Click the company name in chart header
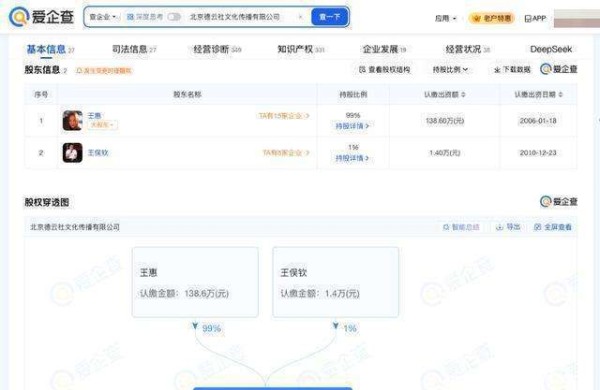Screen dimensions: 600x390 75,227
